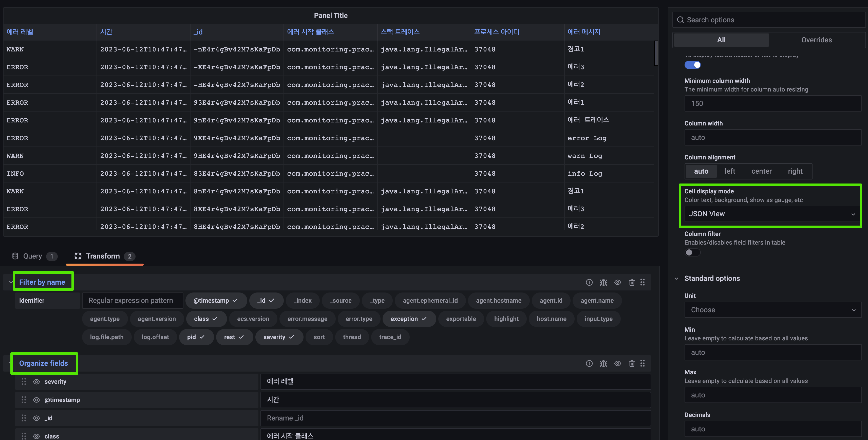Switch to the Overrides tab
This screenshot has width=868, height=440.
pos(816,40)
